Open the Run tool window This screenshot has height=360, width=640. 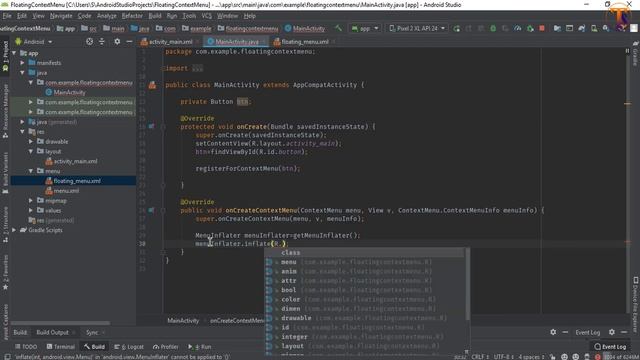tap(200, 347)
